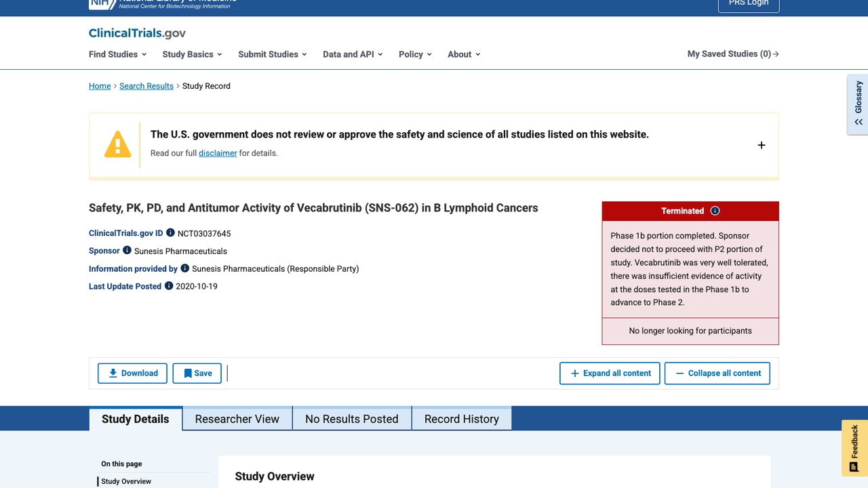Expand the disclaimer banner with plus icon
The image size is (868, 488).
[762, 145]
